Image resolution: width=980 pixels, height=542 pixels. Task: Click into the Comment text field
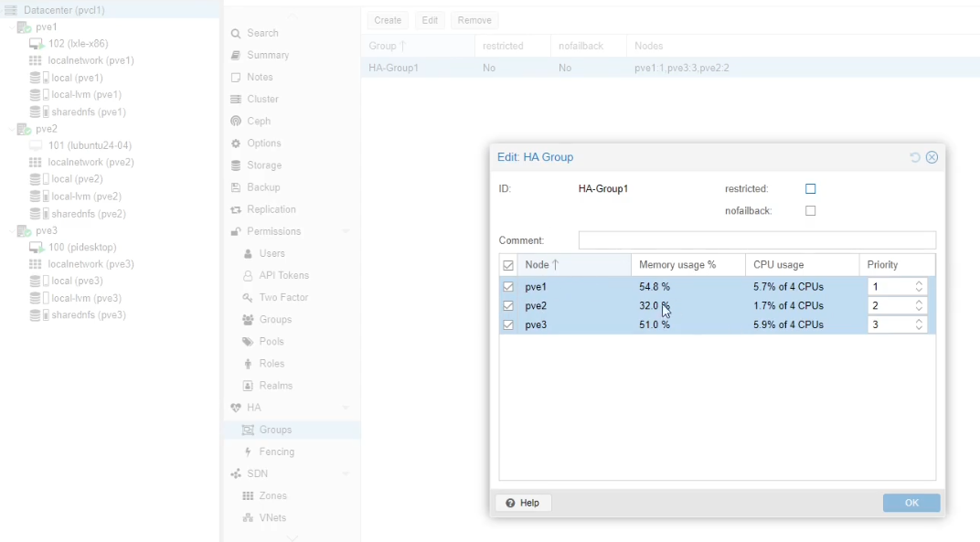coord(756,240)
